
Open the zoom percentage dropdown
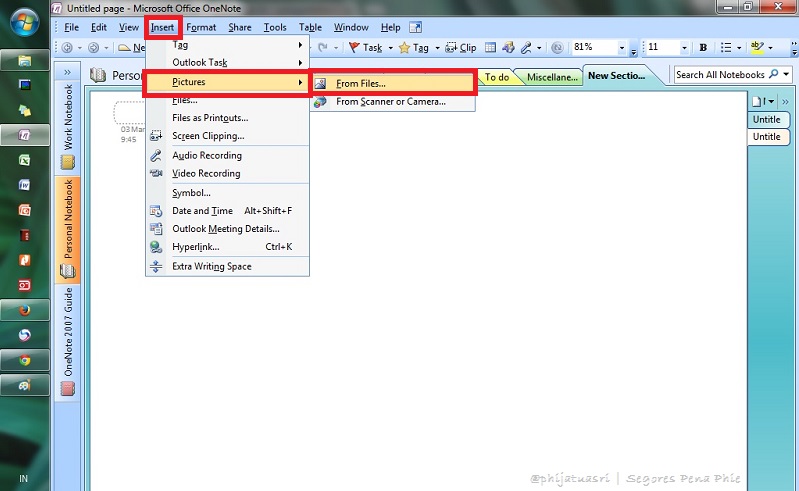622,48
